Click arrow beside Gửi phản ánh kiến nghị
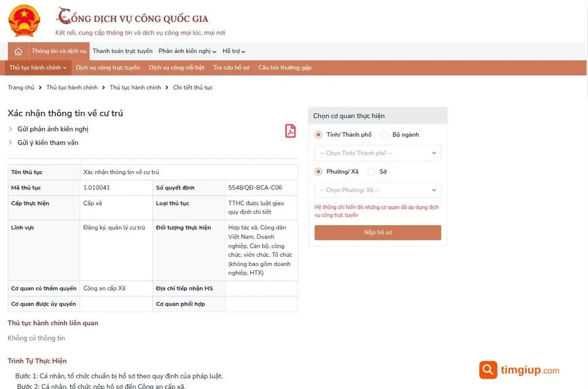This screenshot has height=389, width=588. (x=10, y=129)
